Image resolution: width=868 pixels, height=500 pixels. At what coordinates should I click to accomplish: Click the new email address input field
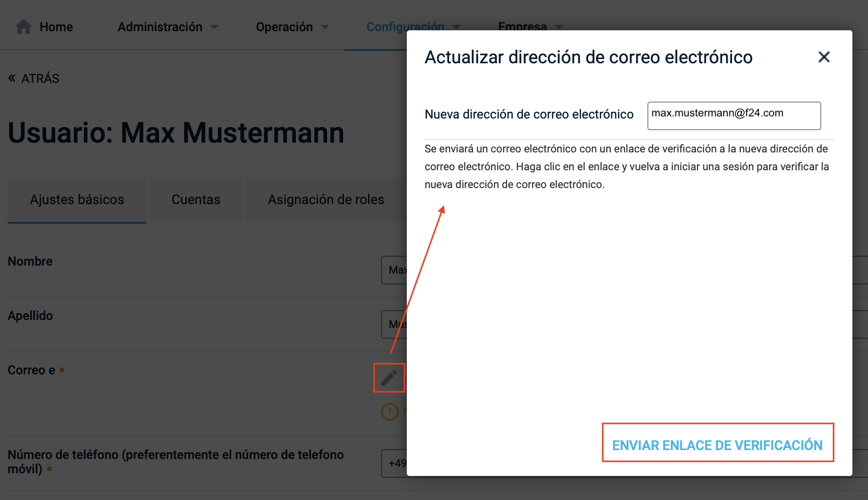pos(734,116)
